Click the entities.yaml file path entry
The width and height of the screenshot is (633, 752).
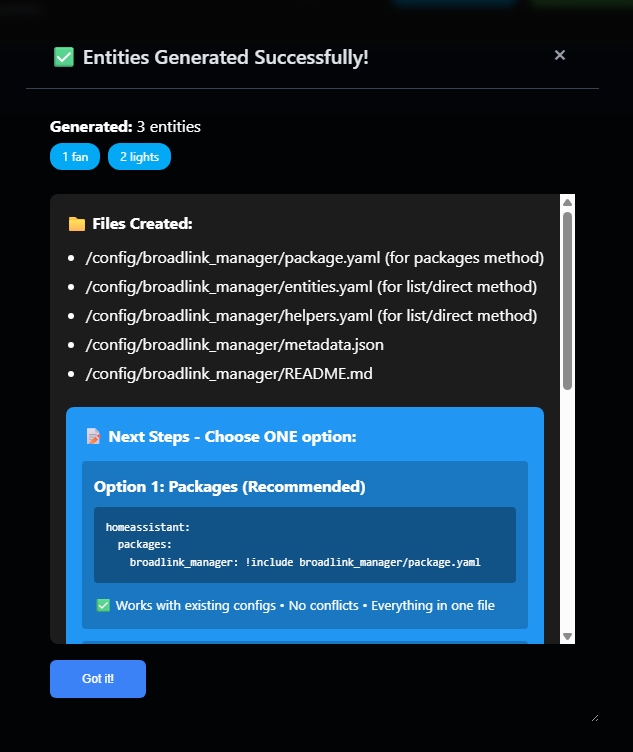[311, 287]
